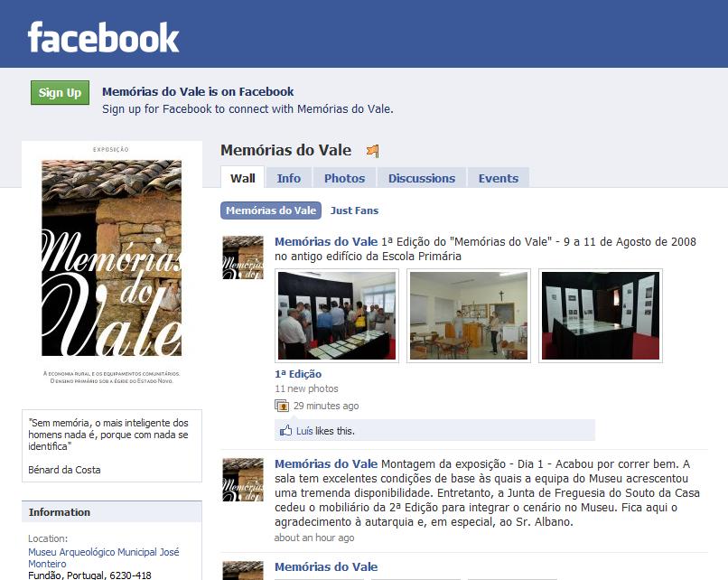Open the Photos tab
Viewport: 728px width, 580px height.
[x=344, y=178]
